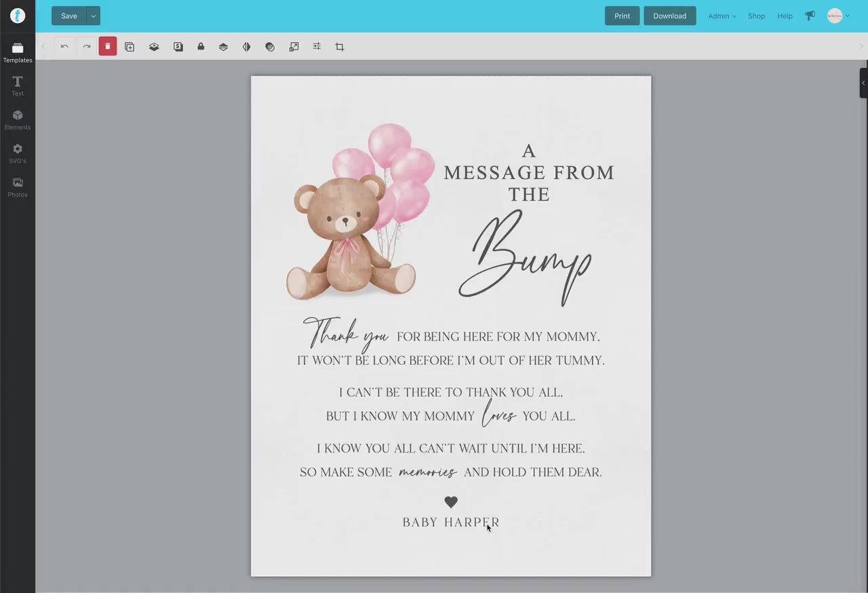This screenshot has width=868, height=593.
Task: Select the crop tool icon
Action: click(x=340, y=47)
